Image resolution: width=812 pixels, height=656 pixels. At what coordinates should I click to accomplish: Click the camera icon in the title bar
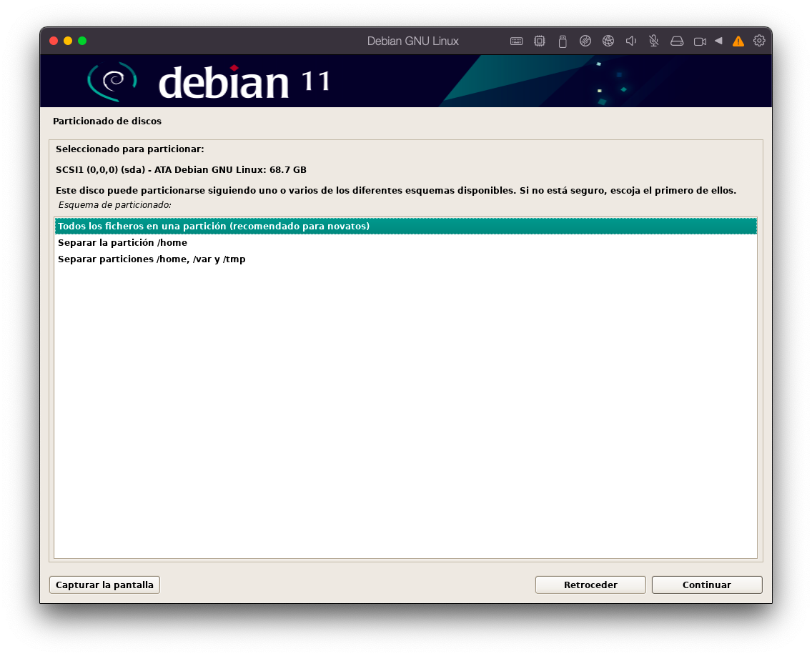[x=700, y=41]
